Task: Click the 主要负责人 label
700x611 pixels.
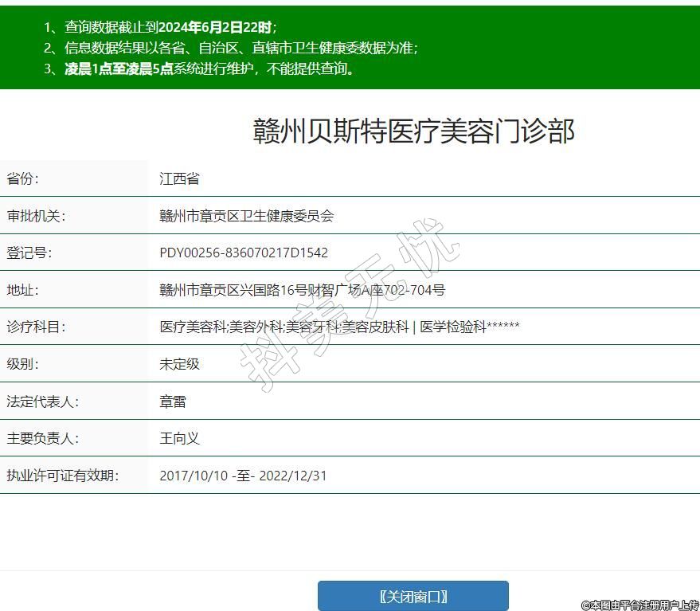Action: point(42,438)
